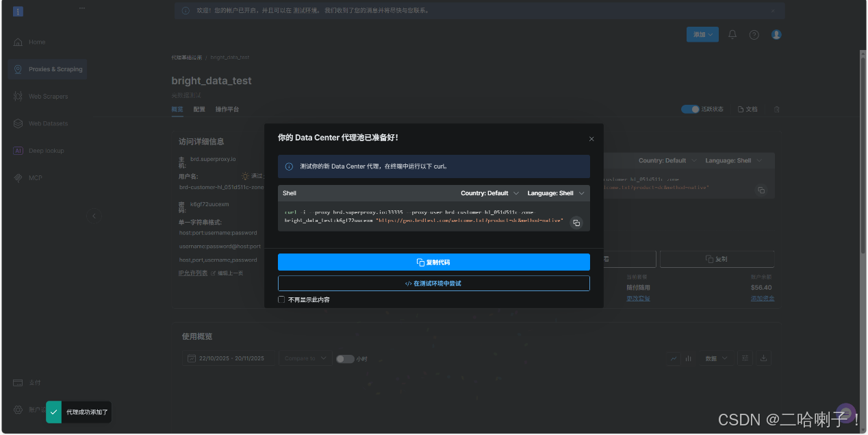Click the info icon in the dialog notice

click(x=289, y=166)
